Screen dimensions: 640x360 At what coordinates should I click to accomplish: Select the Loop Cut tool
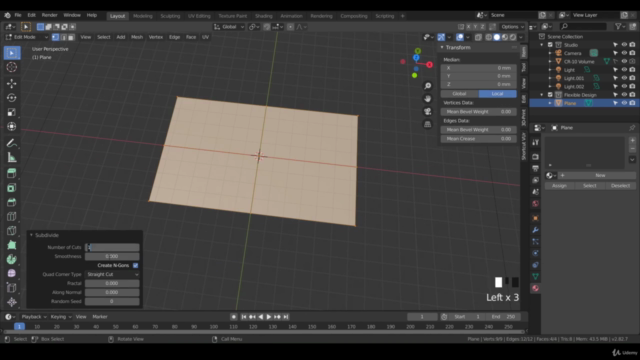[11, 216]
